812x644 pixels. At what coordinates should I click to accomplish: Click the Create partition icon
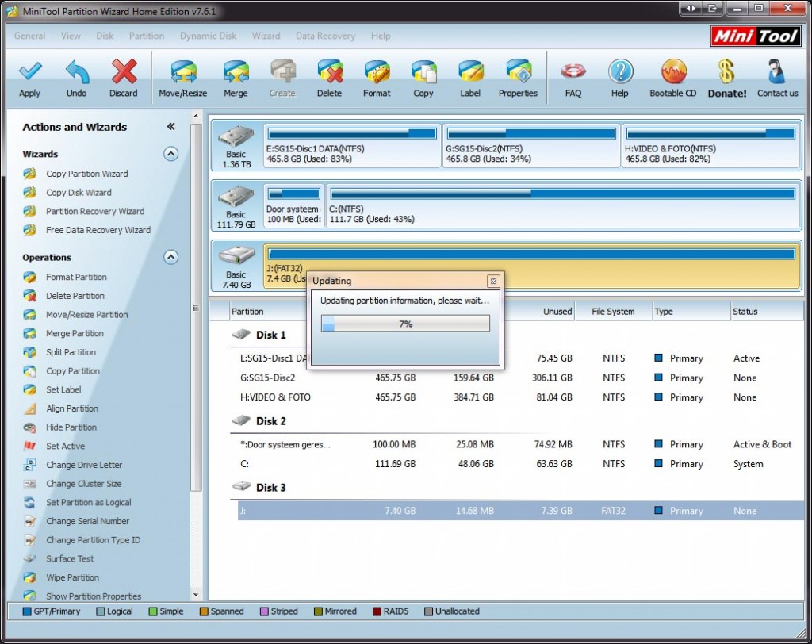[282, 71]
